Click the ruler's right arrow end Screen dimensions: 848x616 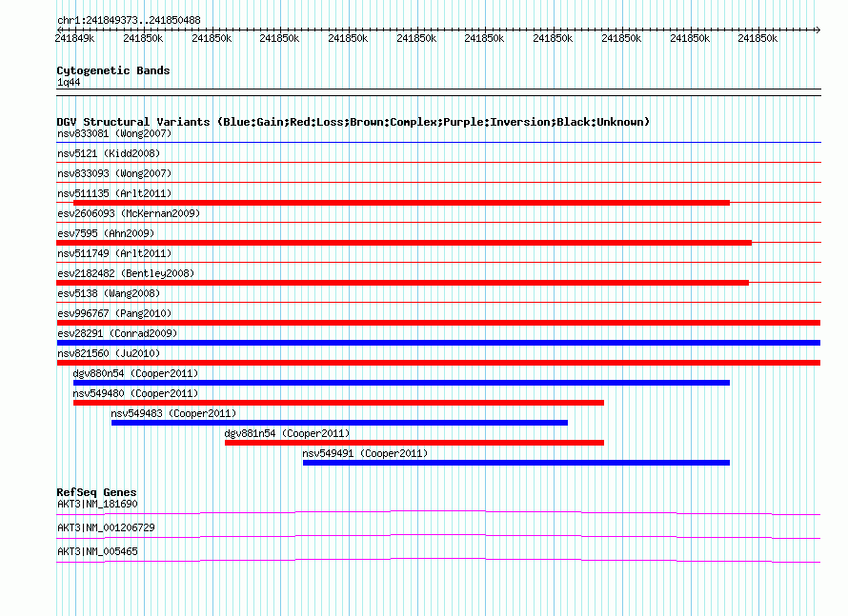coord(818,30)
